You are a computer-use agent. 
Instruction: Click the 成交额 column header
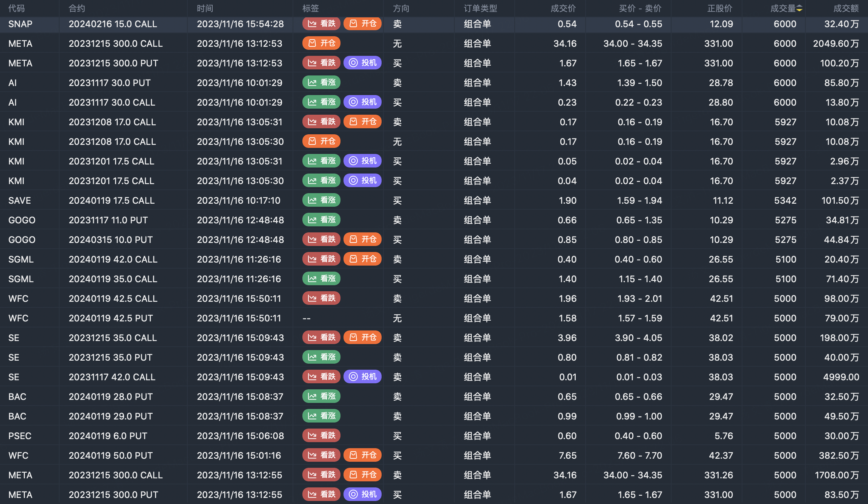point(846,8)
